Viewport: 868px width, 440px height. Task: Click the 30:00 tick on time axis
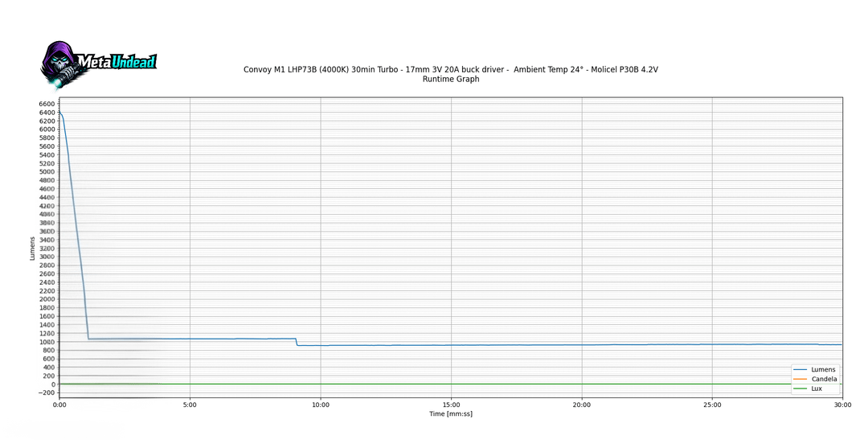(841, 405)
